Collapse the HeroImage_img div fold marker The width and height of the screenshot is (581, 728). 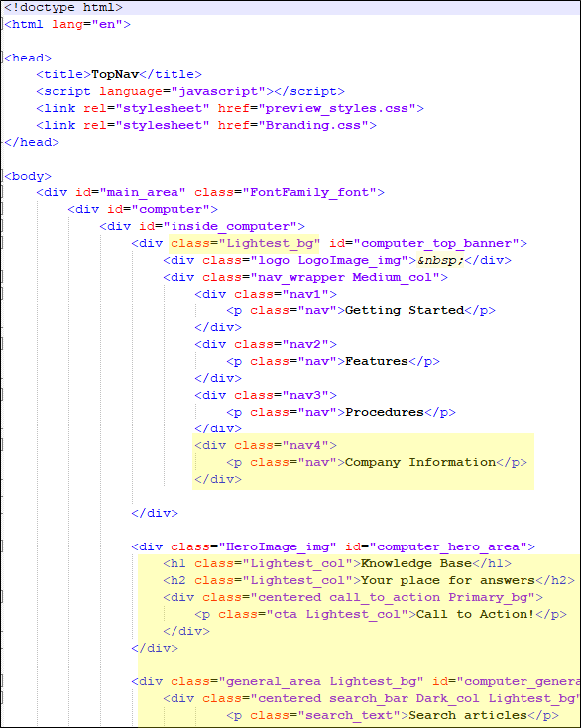[2, 546]
